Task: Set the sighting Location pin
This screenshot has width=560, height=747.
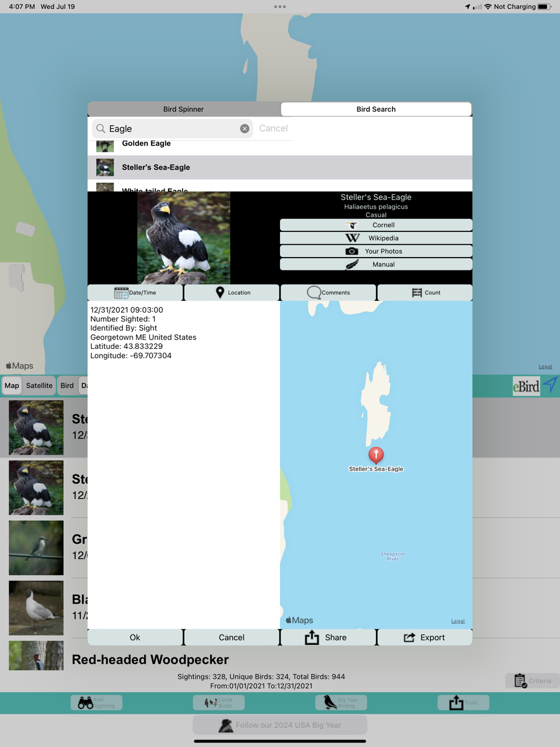Action: tap(232, 293)
